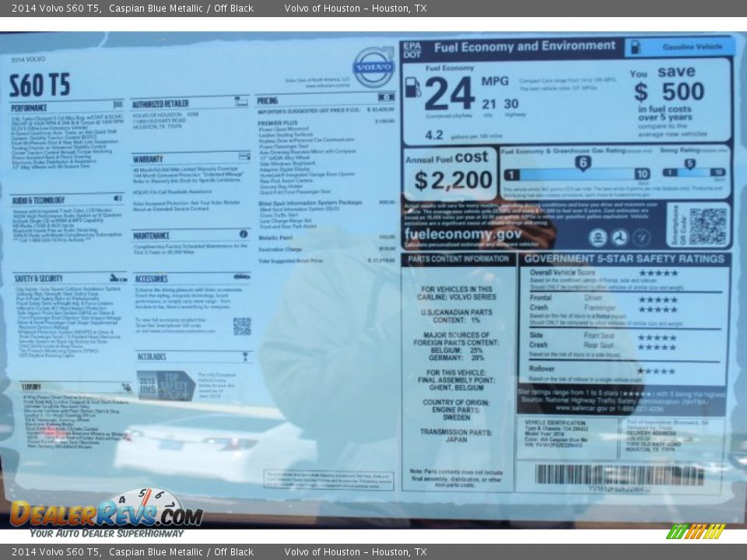The image size is (747, 560).
Task: Click the Government 5-Star Safety Ratings header
Action: tap(624, 259)
